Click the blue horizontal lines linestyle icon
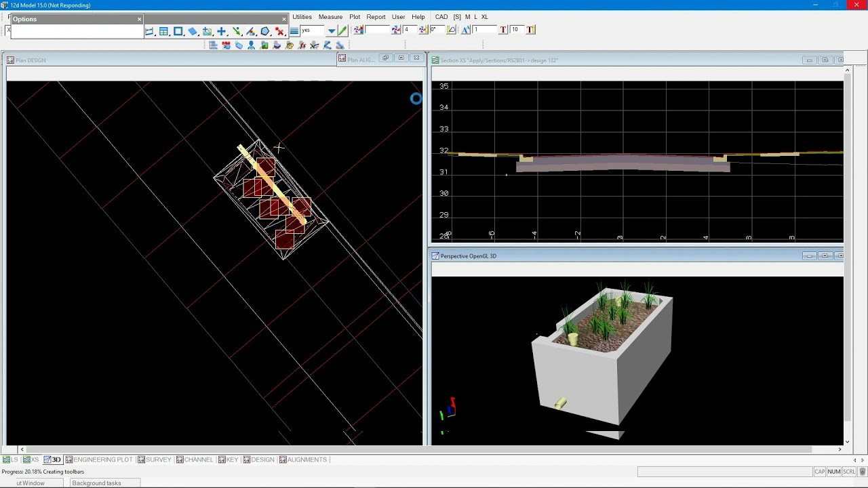 (294, 30)
